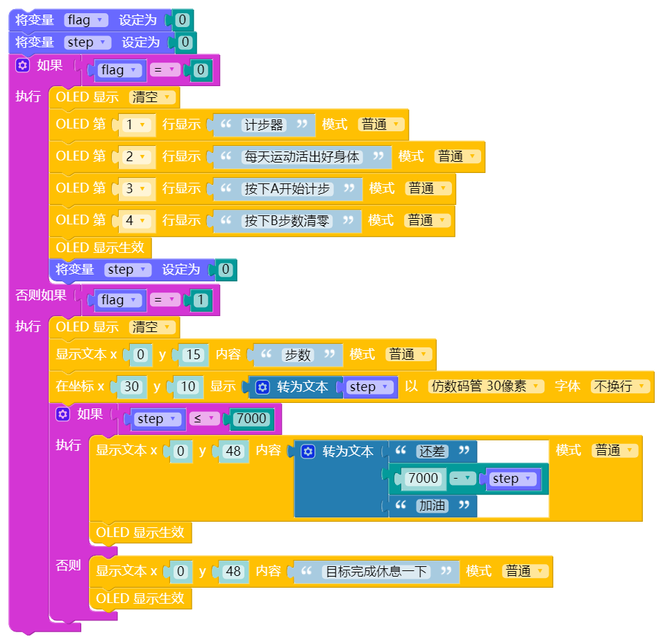This screenshot has height=644, width=663.
Task: Edit the y value 48 of the 还差 text block
Action: pyautogui.click(x=233, y=452)
